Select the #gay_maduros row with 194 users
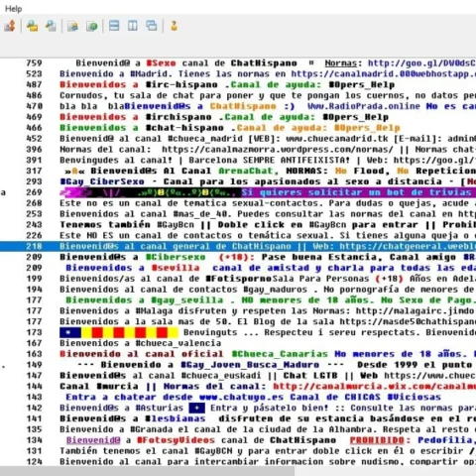Screen dimensions: 476x476 coord(238,290)
